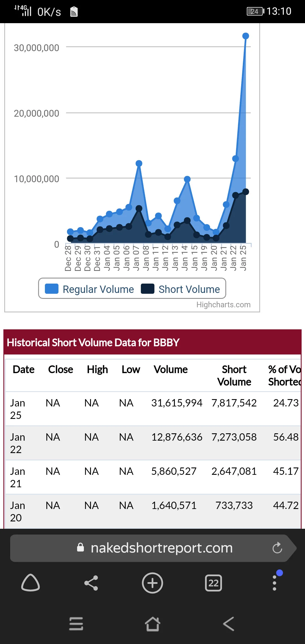
Task: Tap the browser reload icon
Action: tap(277, 548)
